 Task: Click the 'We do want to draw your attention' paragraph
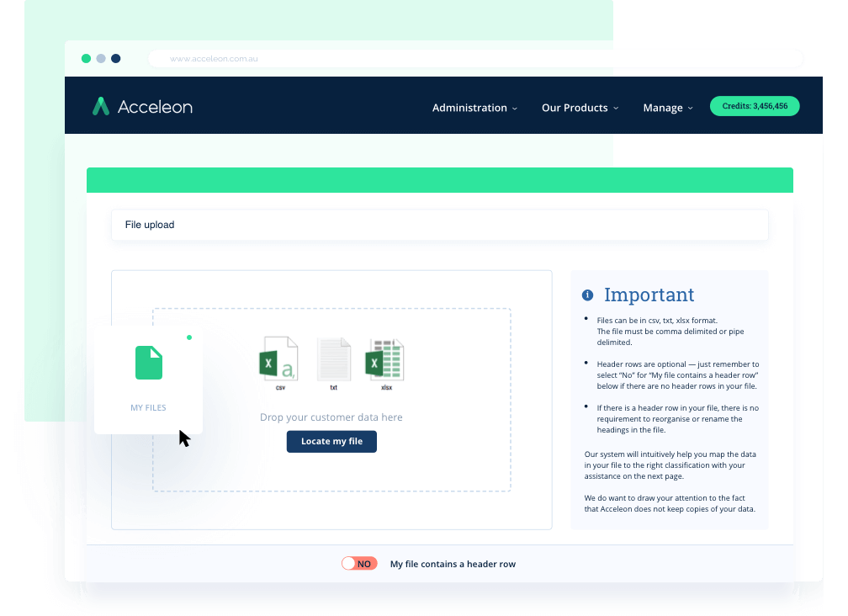(x=670, y=503)
